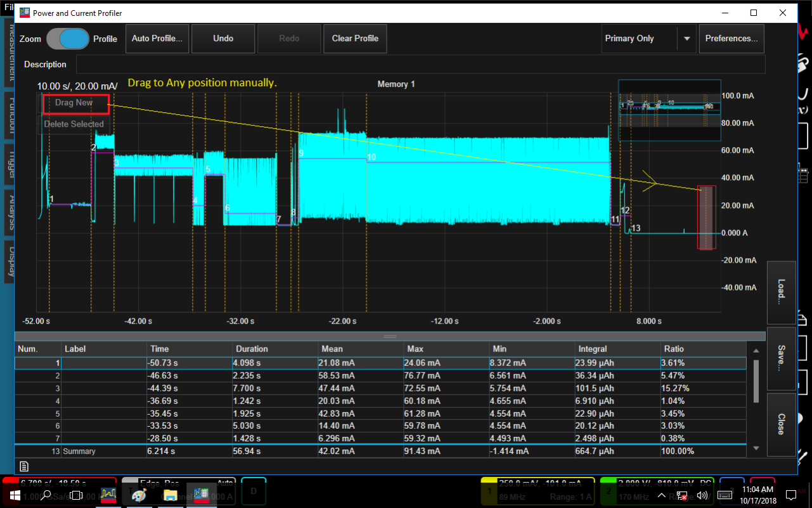Open the Action Center notifications icon

coord(791,495)
